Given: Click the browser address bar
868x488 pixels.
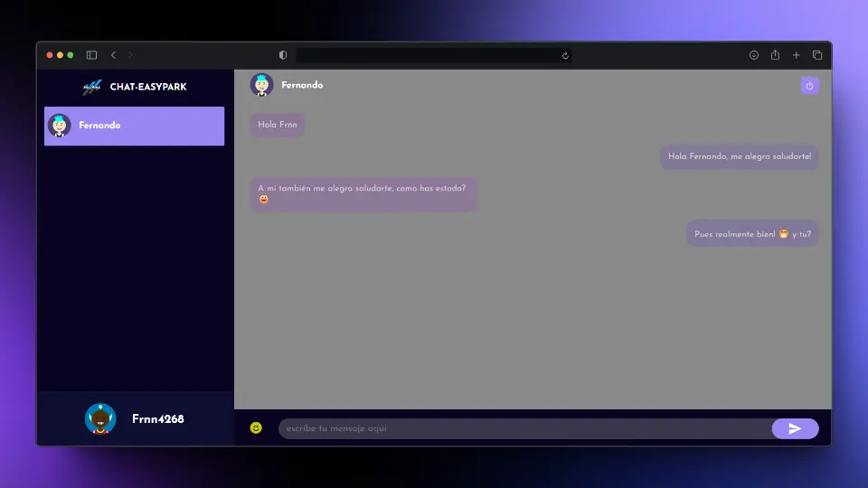Looking at the screenshot, I should click(x=434, y=55).
